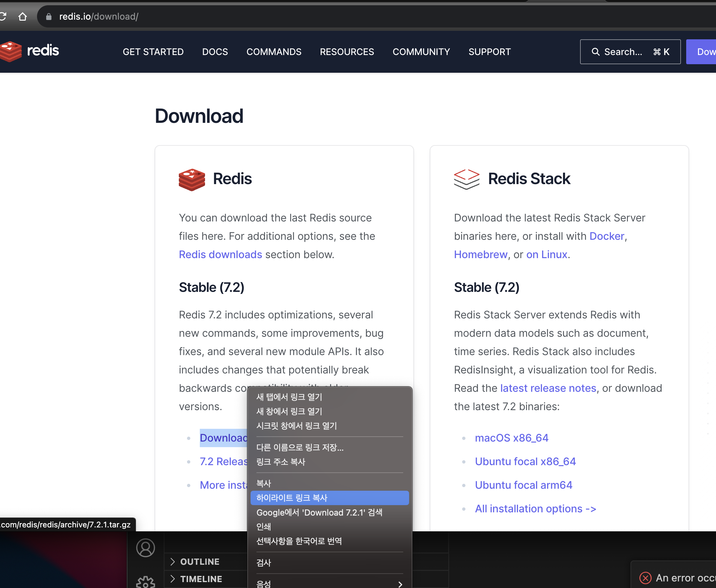Select 하이라이트 링크 복사 menu item
716x588 pixels.
click(330, 498)
